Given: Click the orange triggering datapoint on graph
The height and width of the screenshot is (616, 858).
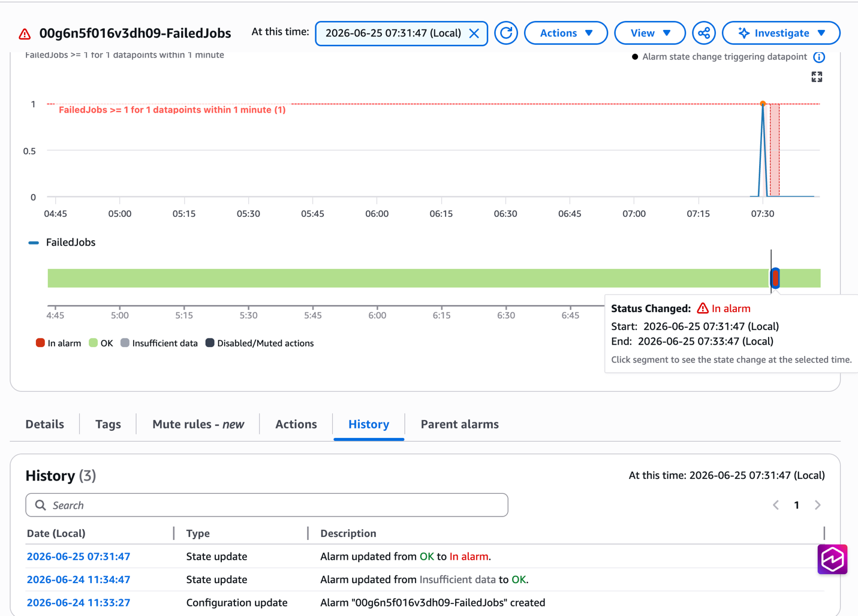Looking at the screenshot, I should 763,104.
